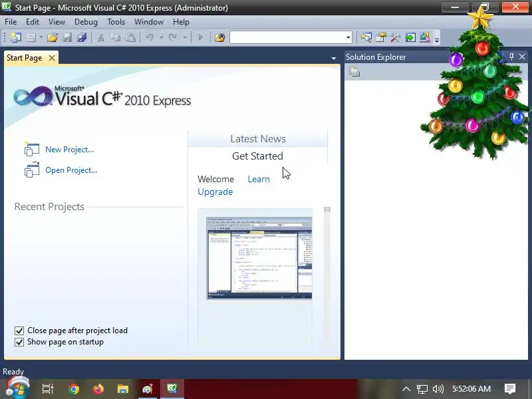Uncheck Show page on startup

pos(19,342)
